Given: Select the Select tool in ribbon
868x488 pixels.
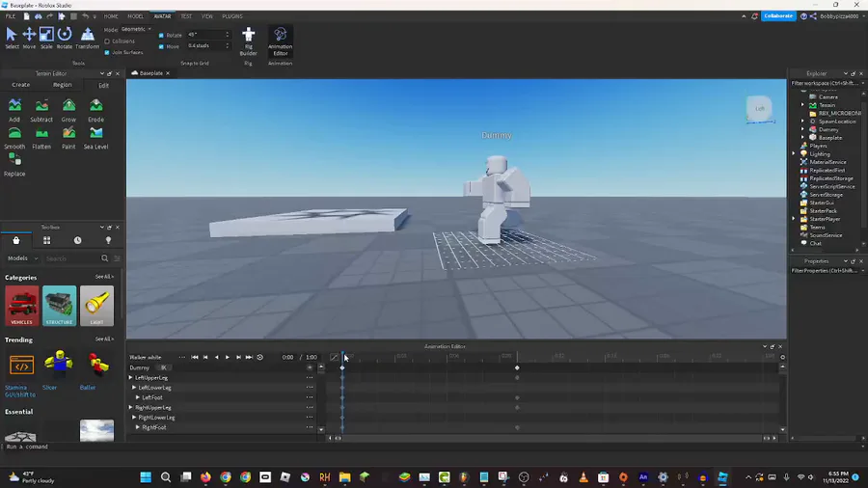Looking at the screenshot, I should pyautogui.click(x=11, y=39).
